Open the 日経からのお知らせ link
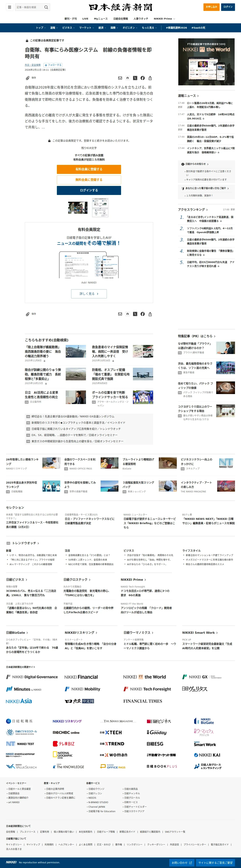241x868 pixels. 195,164
